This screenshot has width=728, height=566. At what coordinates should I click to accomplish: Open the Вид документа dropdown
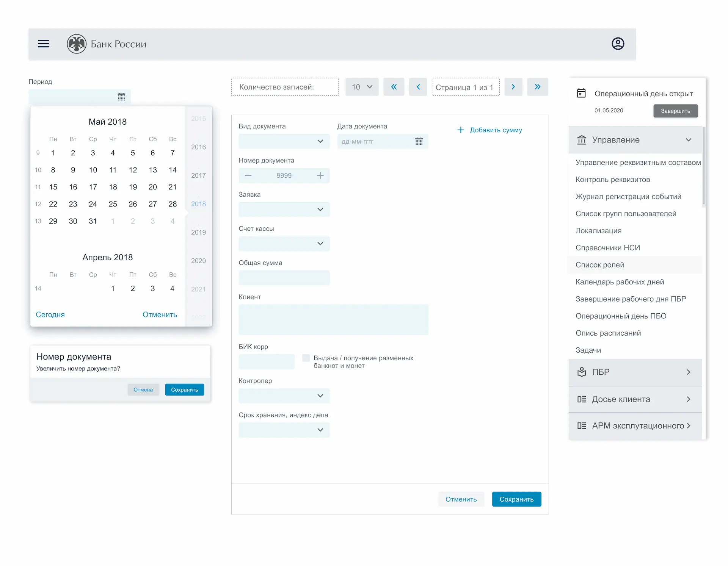coord(284,141)
